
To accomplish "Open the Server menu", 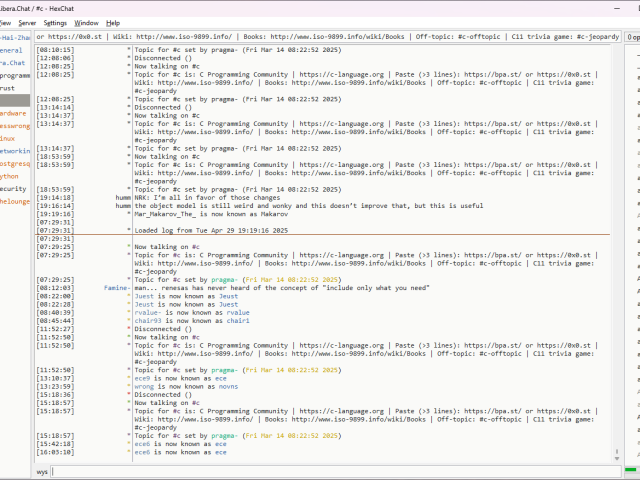I will point(26,22).
